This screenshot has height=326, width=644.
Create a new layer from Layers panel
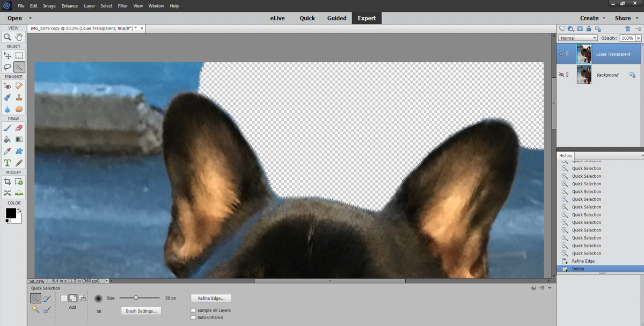pyautogui.click(x=562, y=29)
